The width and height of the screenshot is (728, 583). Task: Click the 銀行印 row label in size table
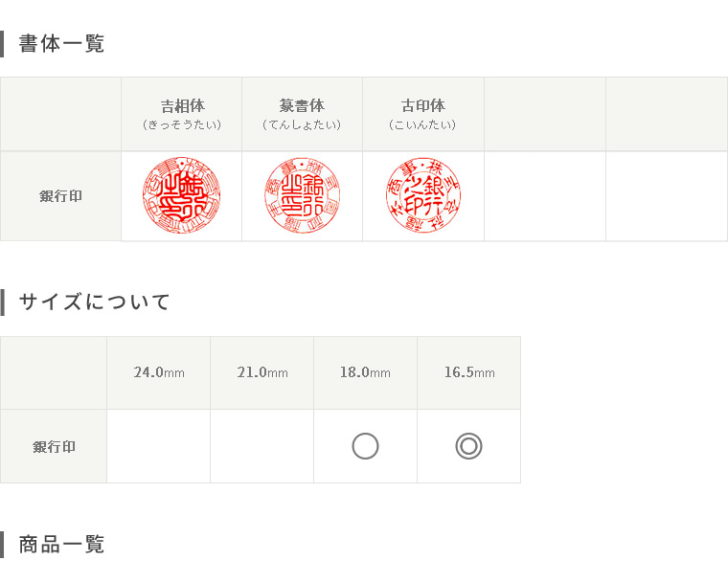[x=54, y=447]
